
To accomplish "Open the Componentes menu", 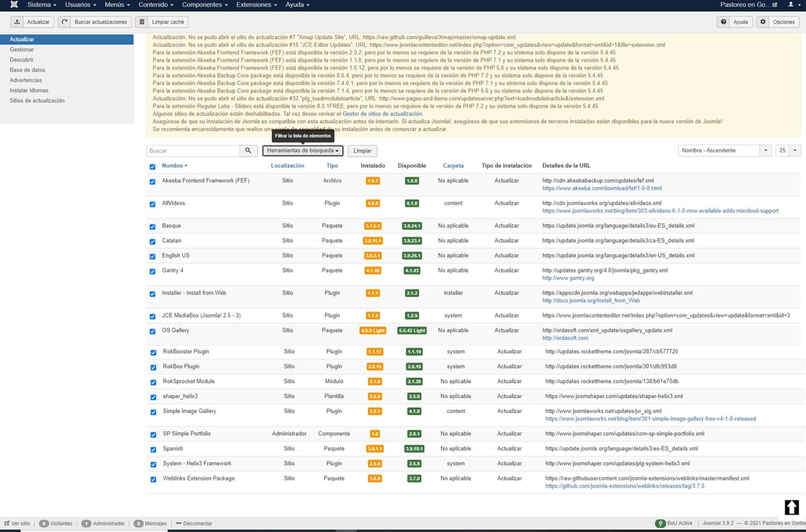I will coord(205,4).
